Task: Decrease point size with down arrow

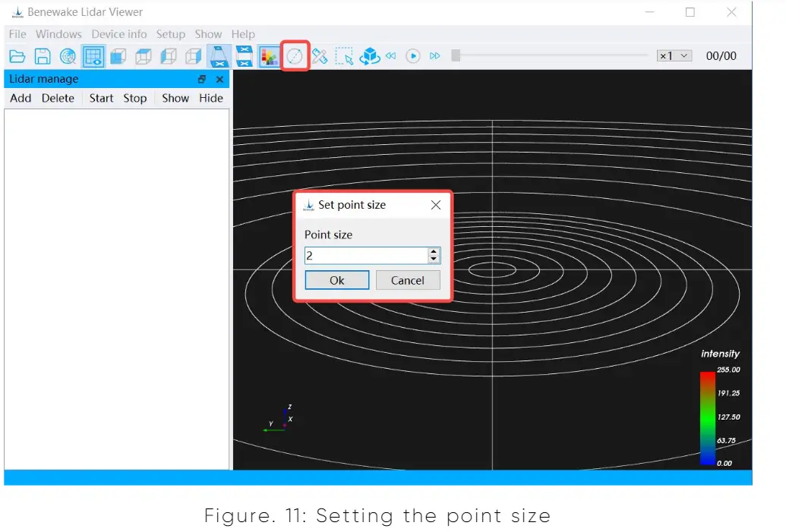Action: click(x=434, y=260)
